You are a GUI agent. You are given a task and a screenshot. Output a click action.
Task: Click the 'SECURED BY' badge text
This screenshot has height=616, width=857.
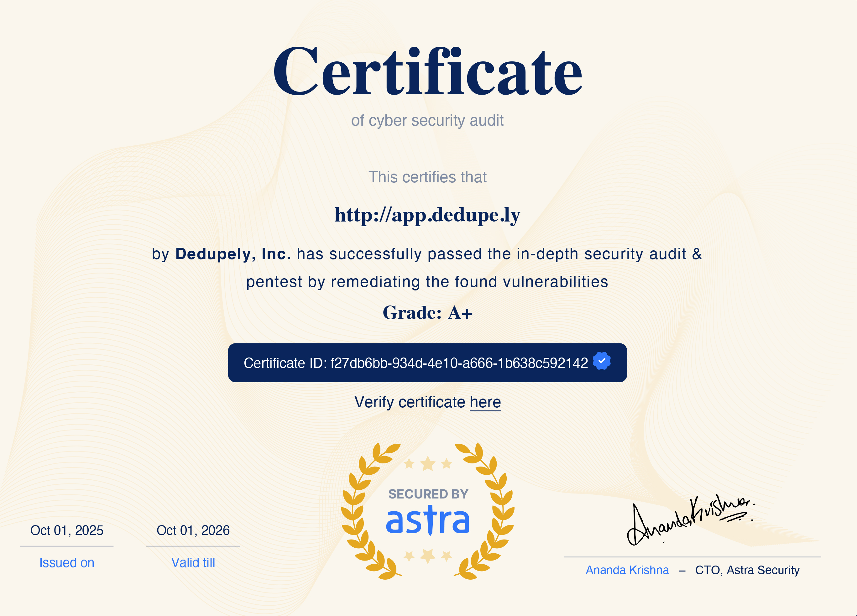pyautogui.click(x=428, y=494)
